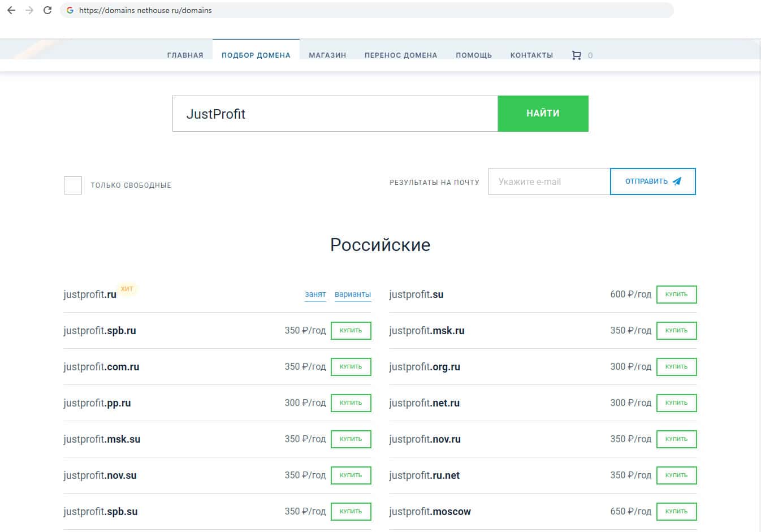Open the 'Главная' menu item
Image resolution: width=761 pixels, height=532 pixels.
coord(185,55)
